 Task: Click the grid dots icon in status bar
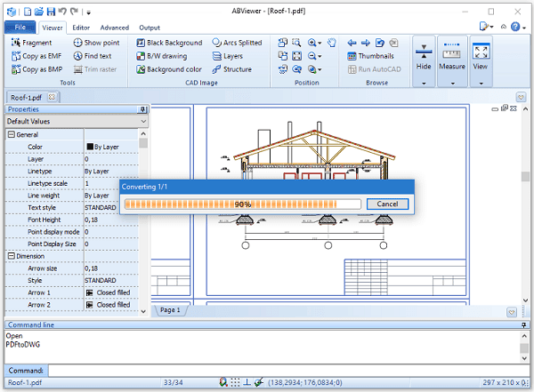point(235,382)
